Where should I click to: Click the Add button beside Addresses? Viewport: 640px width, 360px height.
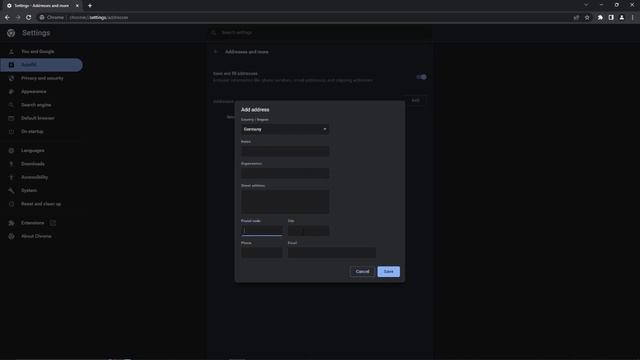[415, 100]
